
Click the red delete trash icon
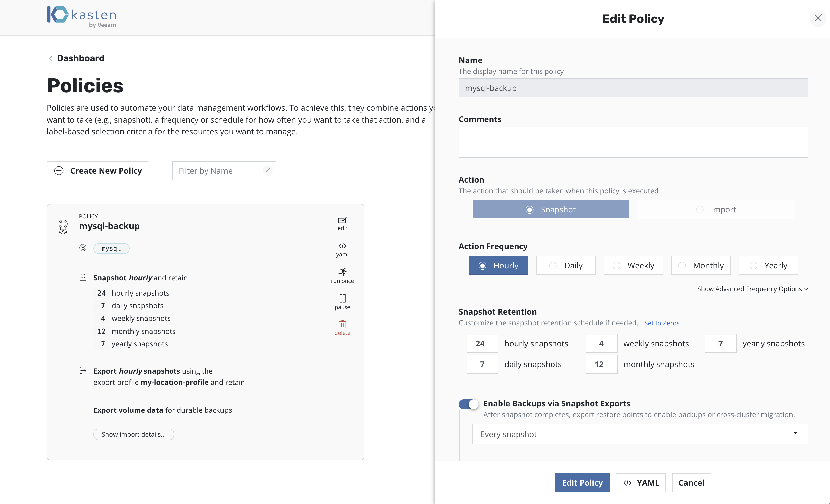[342, 325]
